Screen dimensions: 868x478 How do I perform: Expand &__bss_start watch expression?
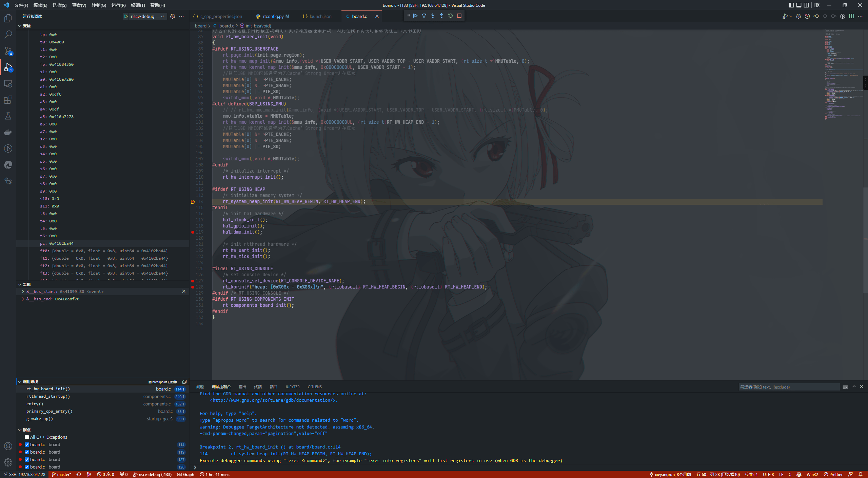(x=23, y=292)
